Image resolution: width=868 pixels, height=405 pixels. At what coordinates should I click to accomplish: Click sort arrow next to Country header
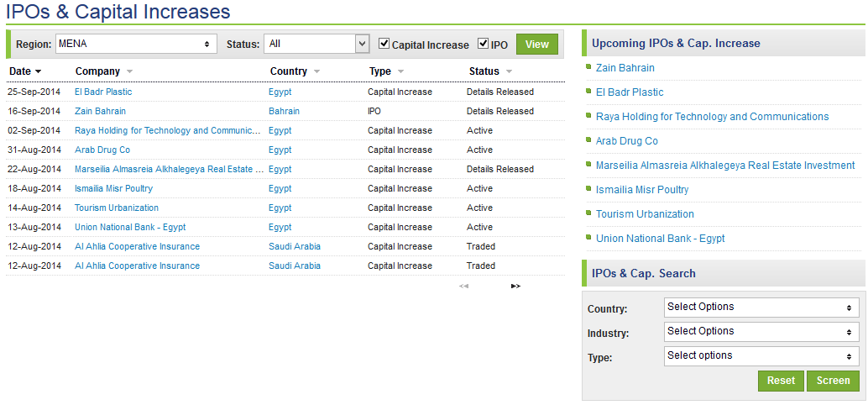pos(316,71)
